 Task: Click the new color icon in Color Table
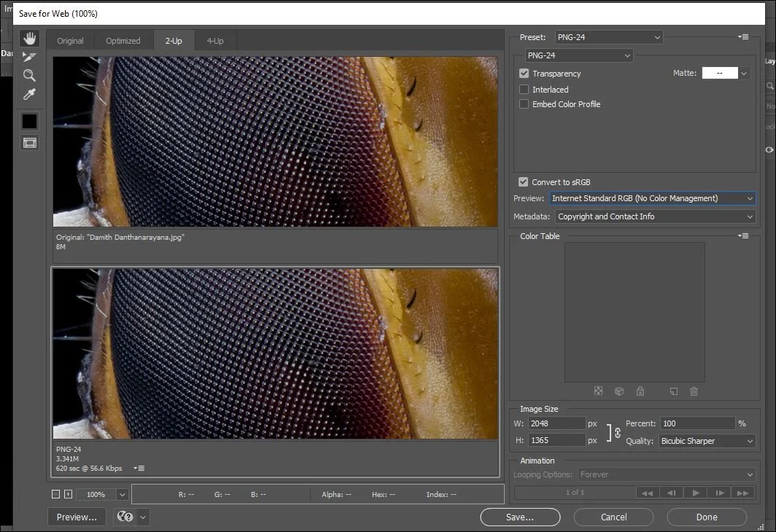coord(672,391)
